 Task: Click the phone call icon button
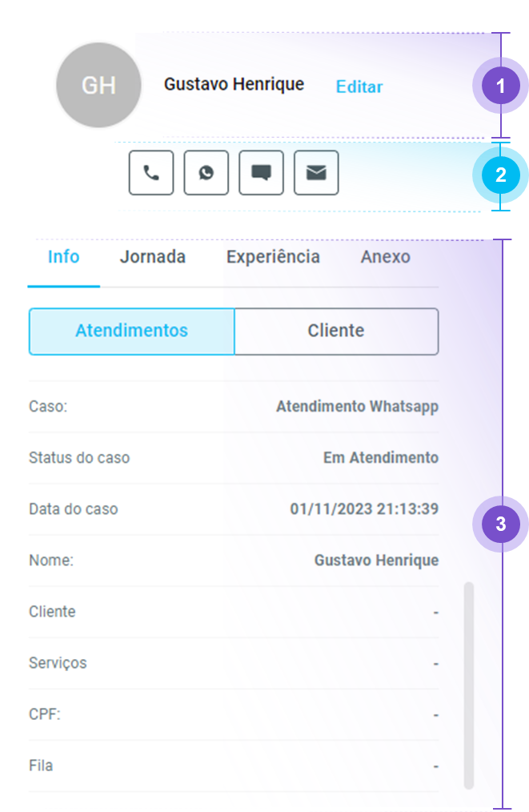pyautogui.click(x=150, y=173)
